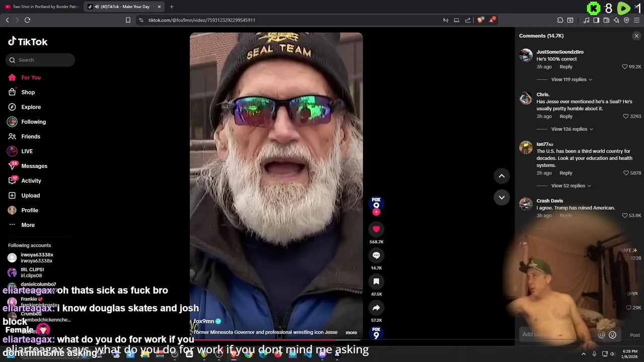The image size is (644, 362).
Task: Open Brave Rewards triangle icon
Action: [492, 20]
